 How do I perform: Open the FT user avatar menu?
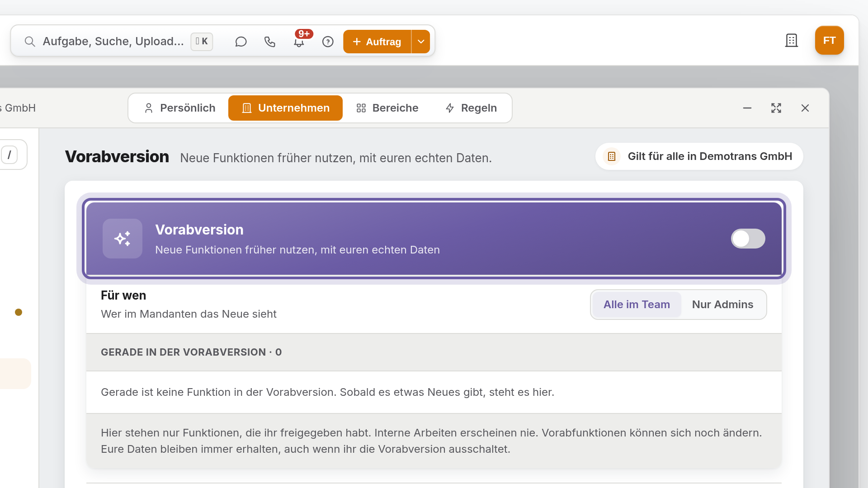(829, 40)
